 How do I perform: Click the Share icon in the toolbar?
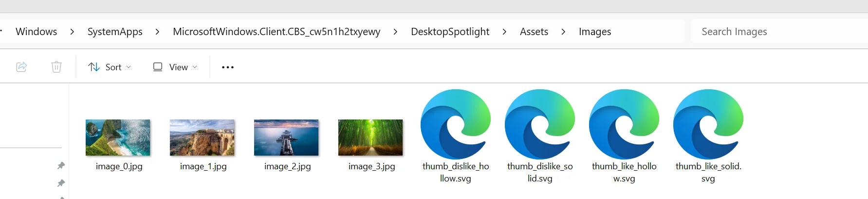(x=21, y=67)
